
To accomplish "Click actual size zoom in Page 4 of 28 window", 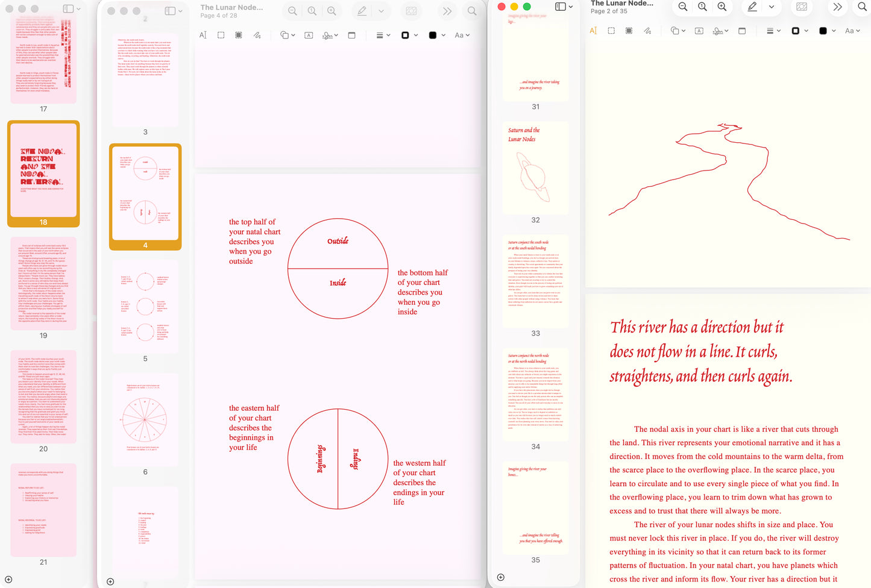I will click(x=312, y=11).
